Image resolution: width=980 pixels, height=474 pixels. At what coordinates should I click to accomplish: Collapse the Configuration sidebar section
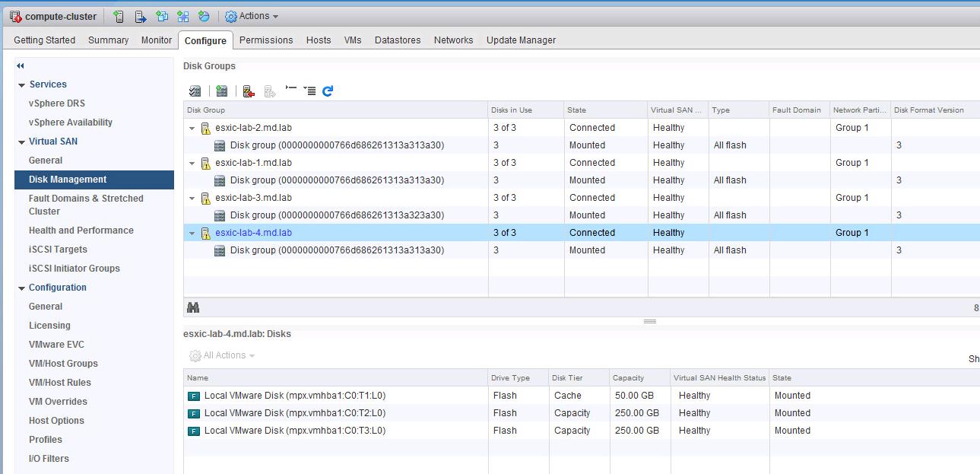22,288
